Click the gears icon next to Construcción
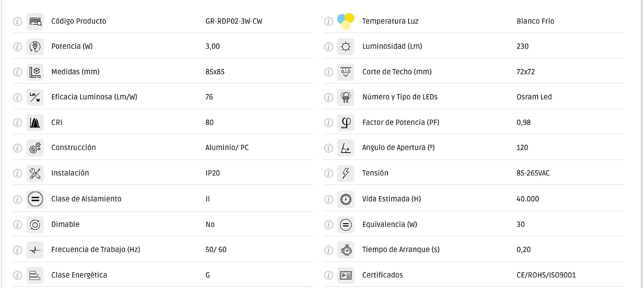644x288 pixels. tap(35, 148)
